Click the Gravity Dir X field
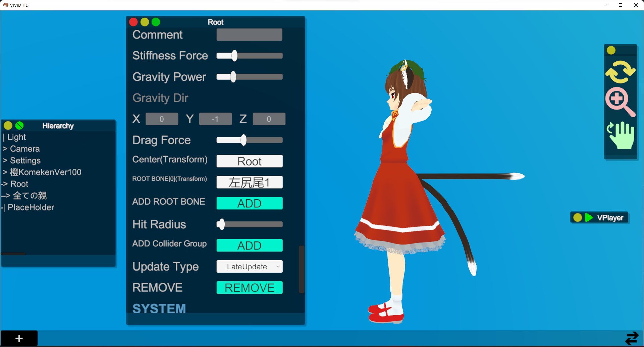 (x=162, y=119)
